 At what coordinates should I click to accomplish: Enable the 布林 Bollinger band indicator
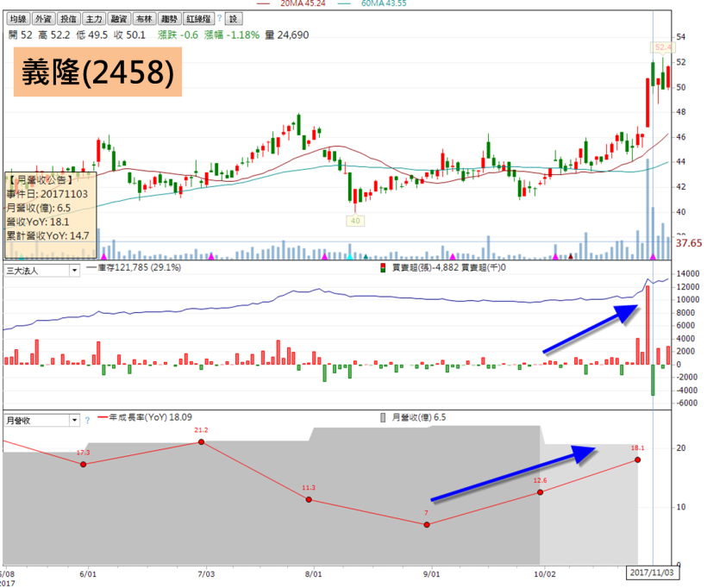point(144,19)
